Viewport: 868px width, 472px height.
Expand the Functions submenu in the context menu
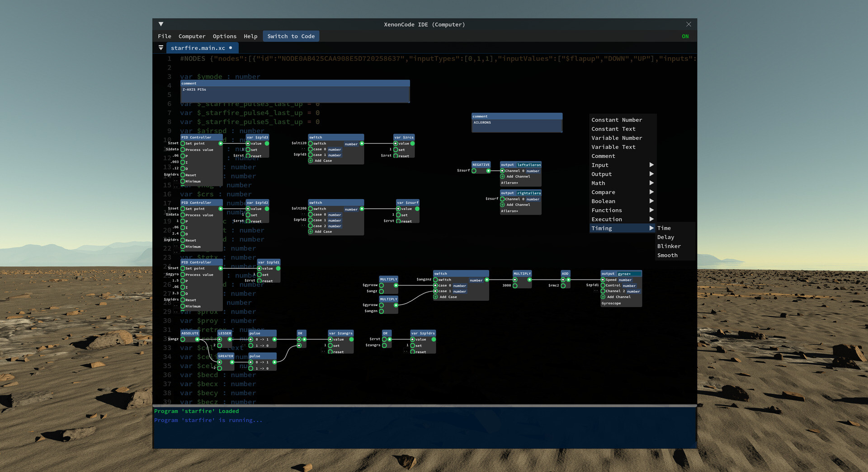click(x=607, y=210)
